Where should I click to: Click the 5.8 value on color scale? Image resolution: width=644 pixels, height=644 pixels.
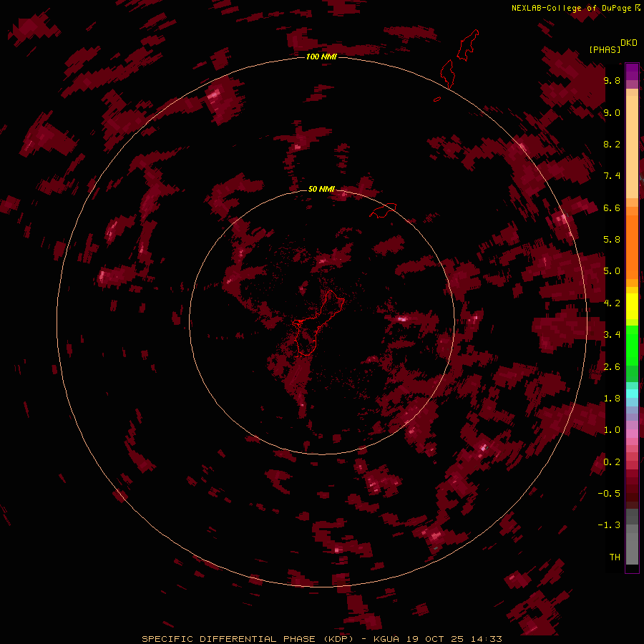click(x=612, y=240)
